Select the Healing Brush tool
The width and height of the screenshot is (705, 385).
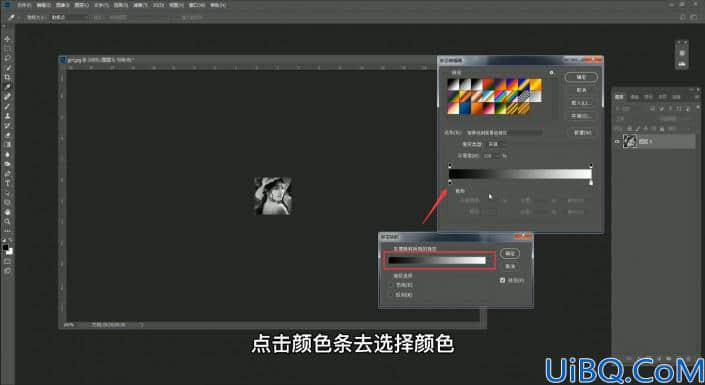7,97
